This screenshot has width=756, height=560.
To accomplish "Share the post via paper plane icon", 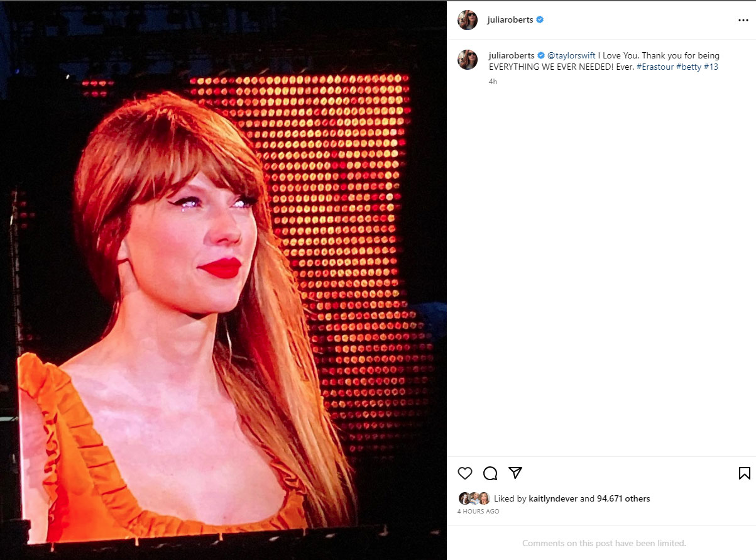I will tap(515, 473).
